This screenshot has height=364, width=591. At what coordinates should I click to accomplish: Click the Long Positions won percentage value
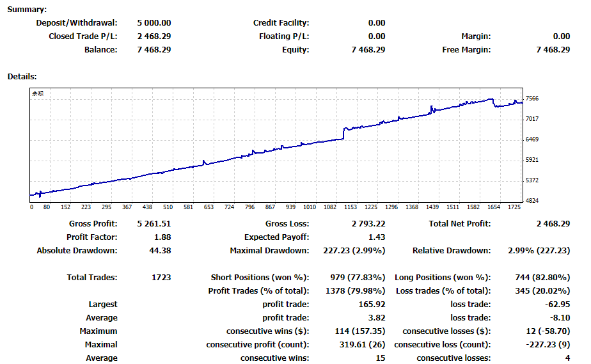coord(542,278)
